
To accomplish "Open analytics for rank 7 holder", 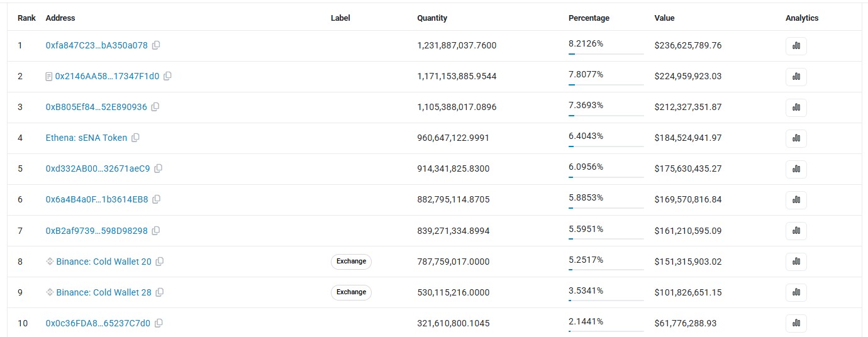I will tap(796, 231).
